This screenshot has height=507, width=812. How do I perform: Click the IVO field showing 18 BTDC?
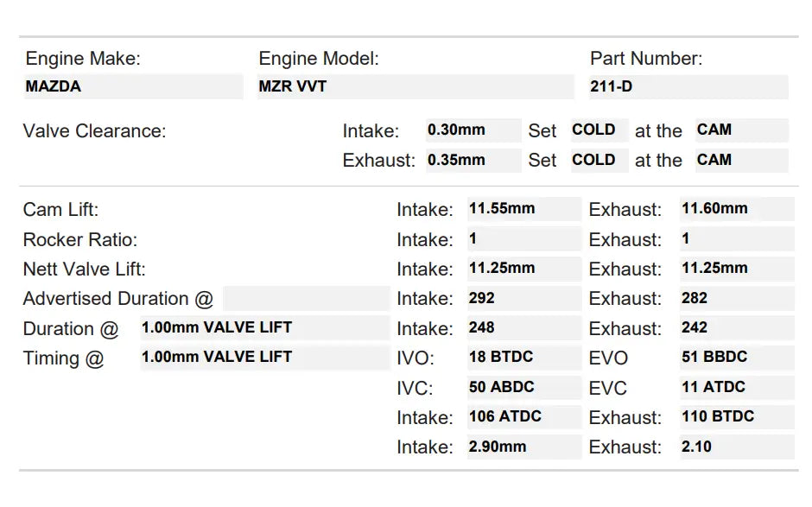[x=523, y=358]
